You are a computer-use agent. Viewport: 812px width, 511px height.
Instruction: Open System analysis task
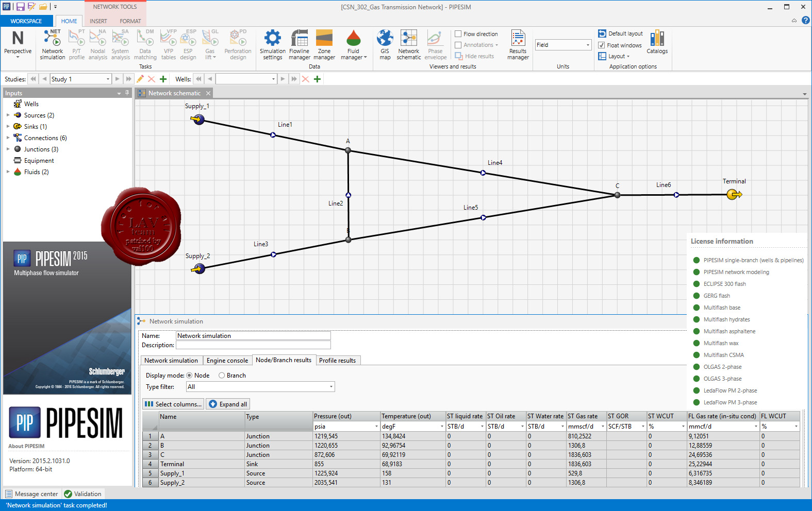pos(120,45)
